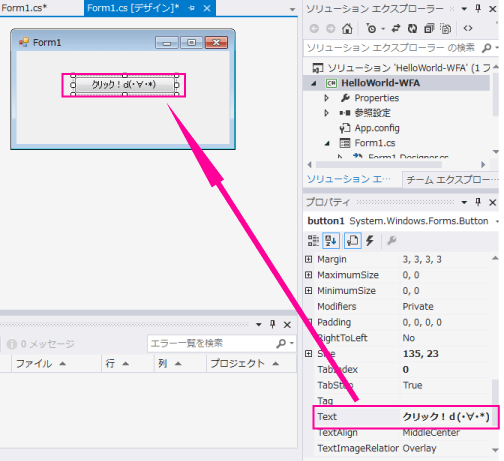Viewport: 504px width, 461px height.
Task: Expand the Properties folder node
Action: (327, 98)
